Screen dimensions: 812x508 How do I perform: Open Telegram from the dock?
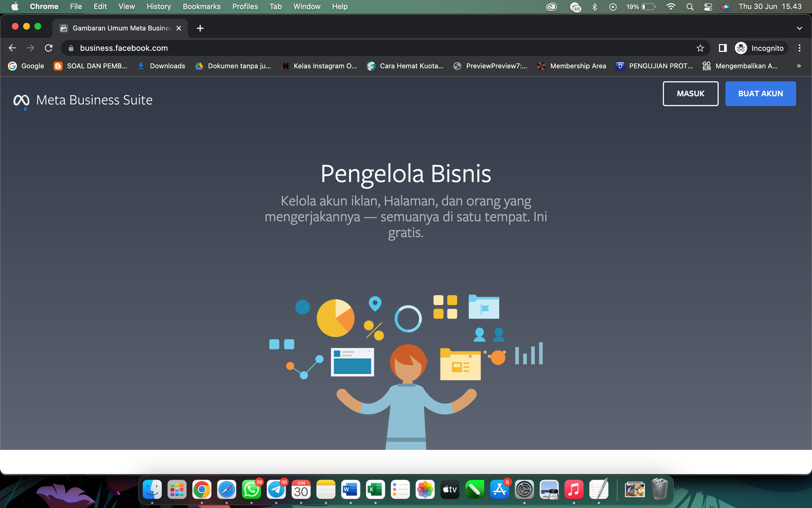coord(276,490)
